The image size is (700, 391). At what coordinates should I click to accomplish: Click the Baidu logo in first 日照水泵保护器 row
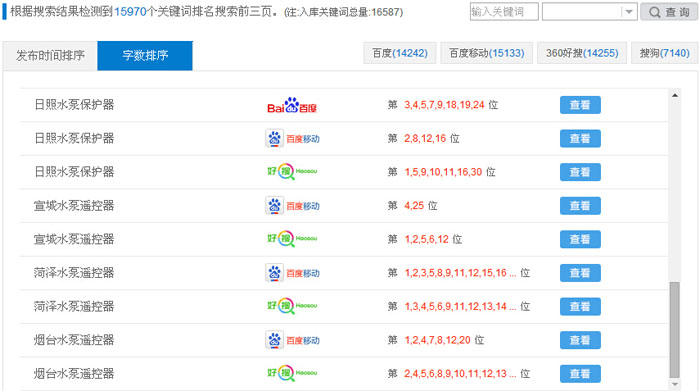click(x=292, y=105)
